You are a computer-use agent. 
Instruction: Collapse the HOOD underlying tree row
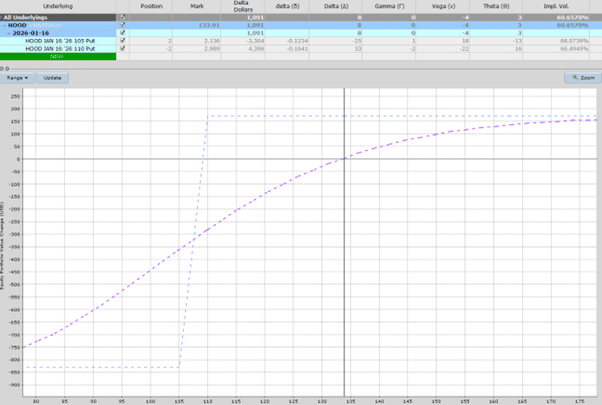pos(4,25)
